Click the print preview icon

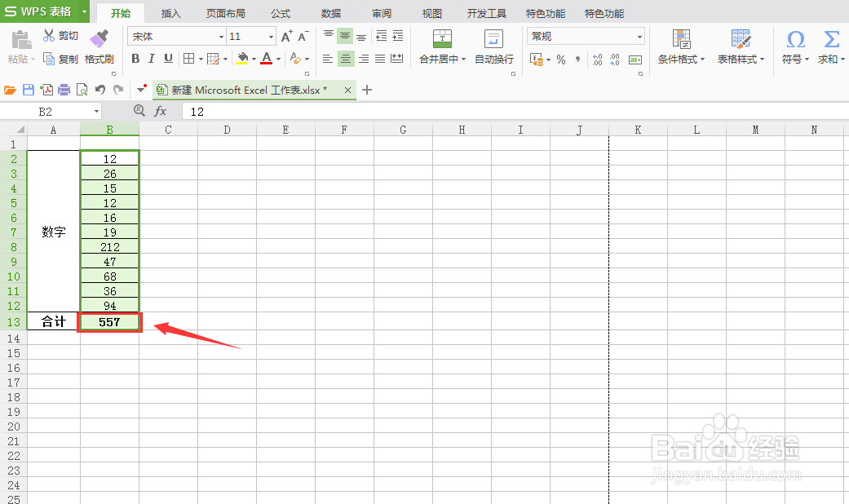click(82, 90)
